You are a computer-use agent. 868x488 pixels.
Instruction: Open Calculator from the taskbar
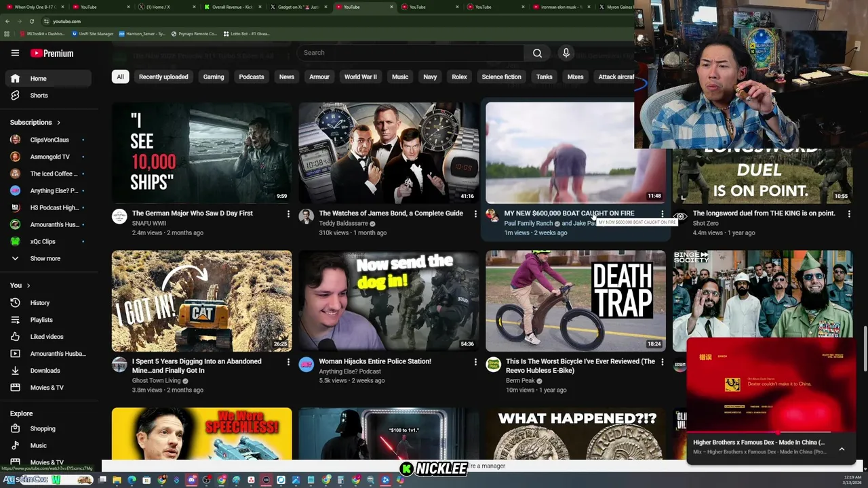340,481
